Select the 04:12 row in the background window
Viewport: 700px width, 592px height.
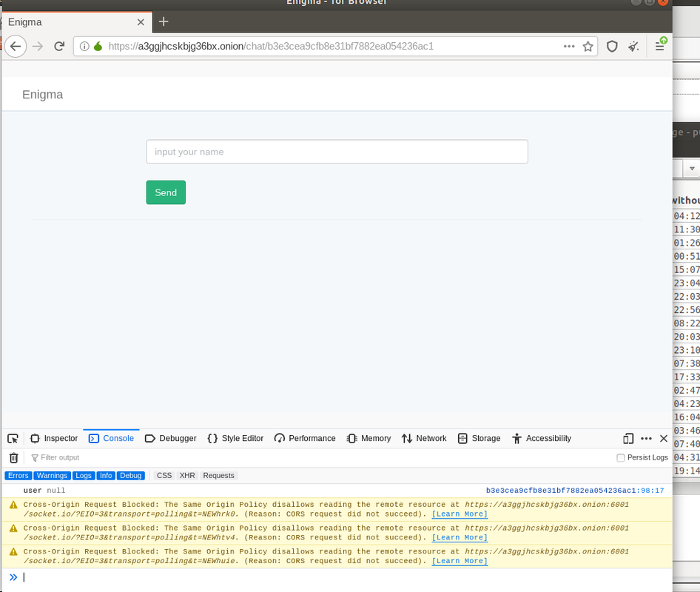pyautogui.click(x=687, y=216)
